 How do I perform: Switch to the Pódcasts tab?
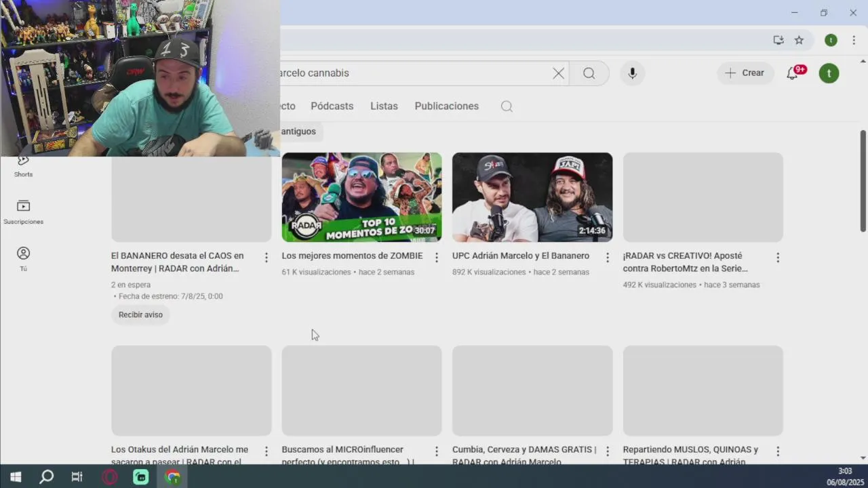pyautogui.click(x=332, y=106)
